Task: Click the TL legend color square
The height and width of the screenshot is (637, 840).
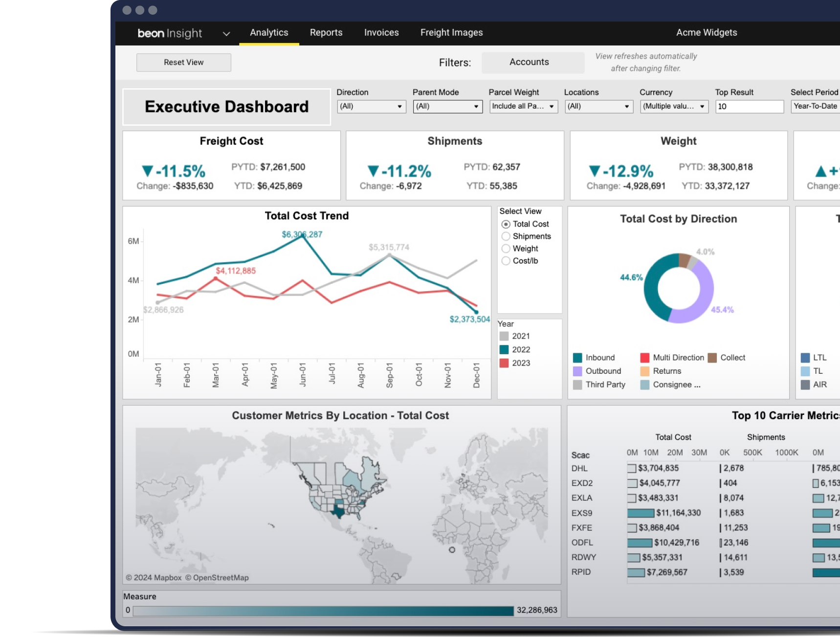Action: click(x=805, y=371)
